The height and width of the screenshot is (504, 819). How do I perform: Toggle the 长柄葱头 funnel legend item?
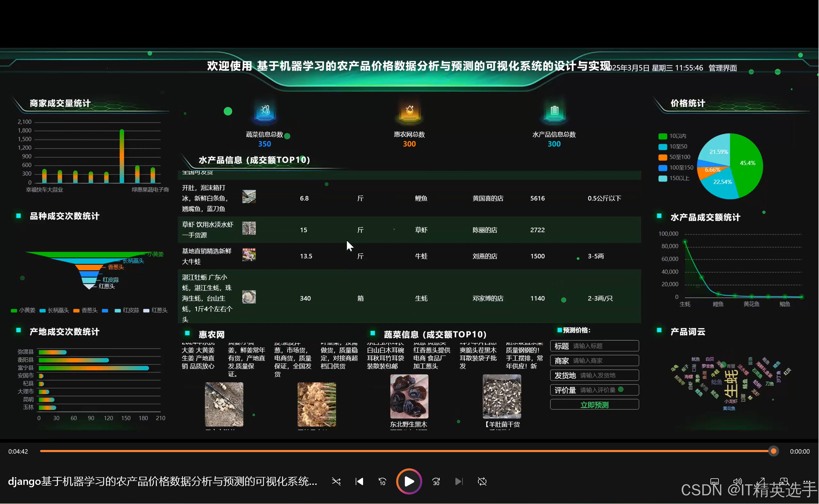[54, 310]
